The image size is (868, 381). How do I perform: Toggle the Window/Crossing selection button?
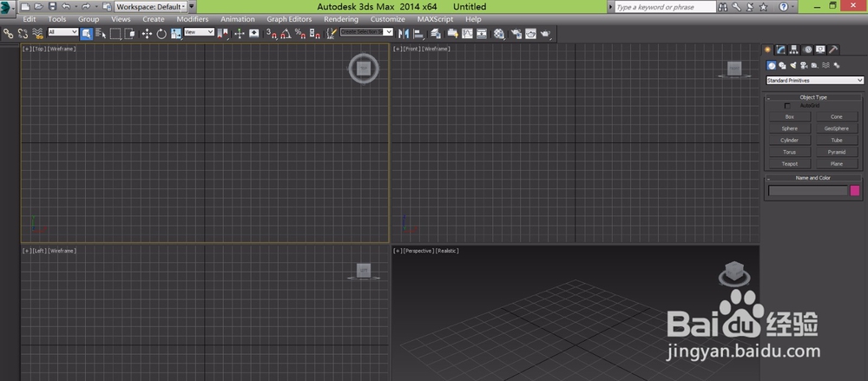129,34
